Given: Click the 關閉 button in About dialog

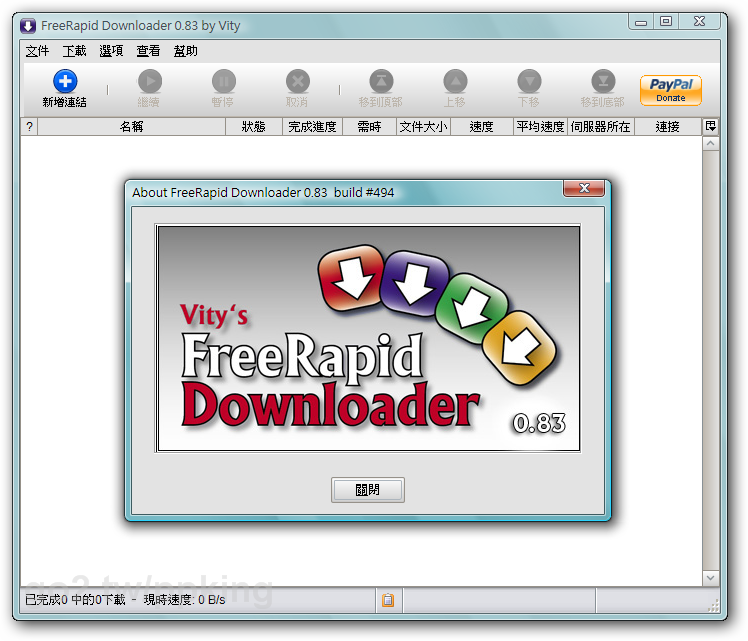Looking at the screenshot, I should coord(368,490).
